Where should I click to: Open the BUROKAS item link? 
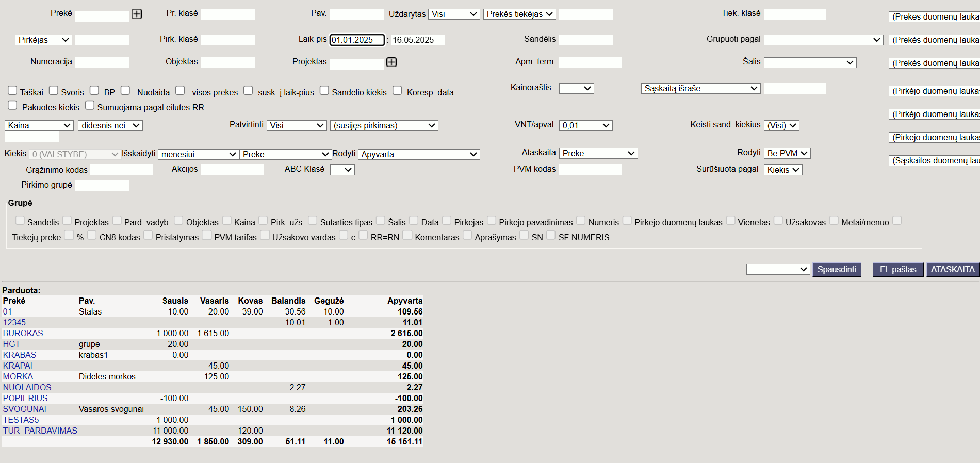[23, 333]
